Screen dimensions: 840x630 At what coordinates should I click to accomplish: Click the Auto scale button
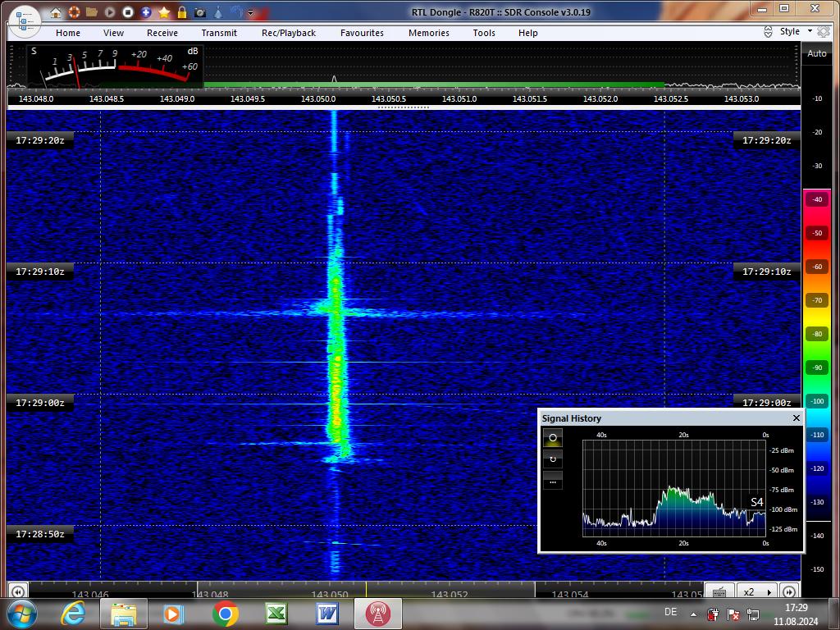coord(817,53)
